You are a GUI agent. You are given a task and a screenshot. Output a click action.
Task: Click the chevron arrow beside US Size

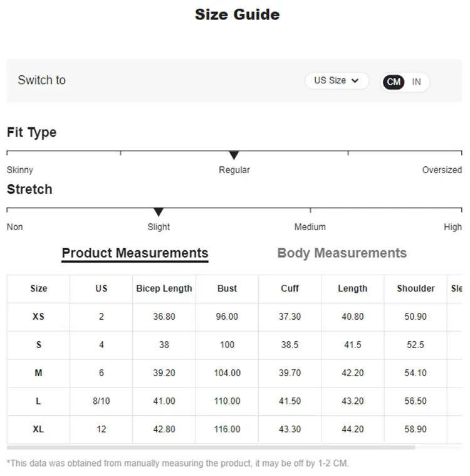(355, 81)
